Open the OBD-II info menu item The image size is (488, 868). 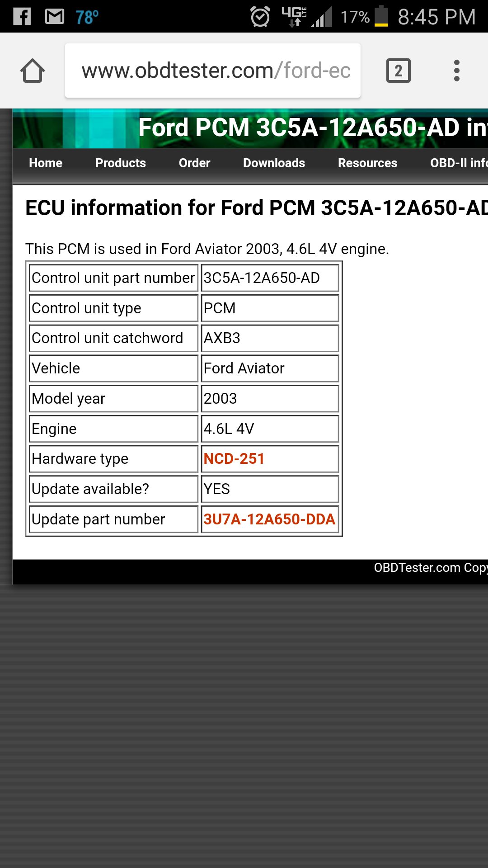pos(459,163)
